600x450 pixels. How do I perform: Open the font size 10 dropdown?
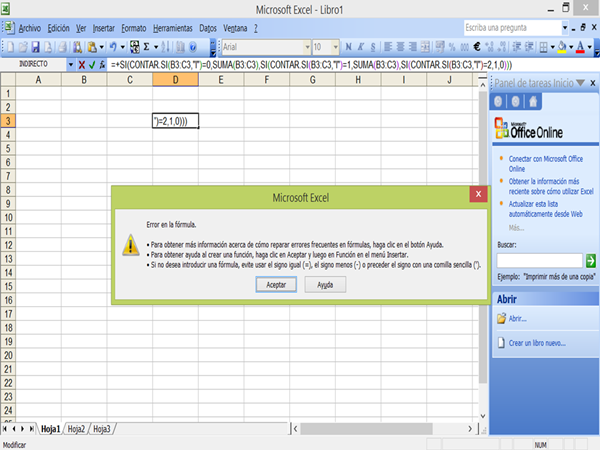(x=336, y=47)
